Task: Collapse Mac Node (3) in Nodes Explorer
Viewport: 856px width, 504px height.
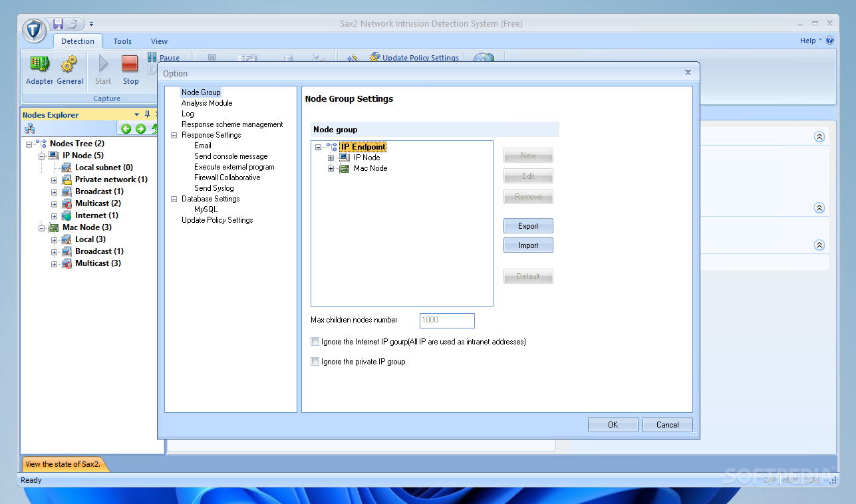Action: 41,227
